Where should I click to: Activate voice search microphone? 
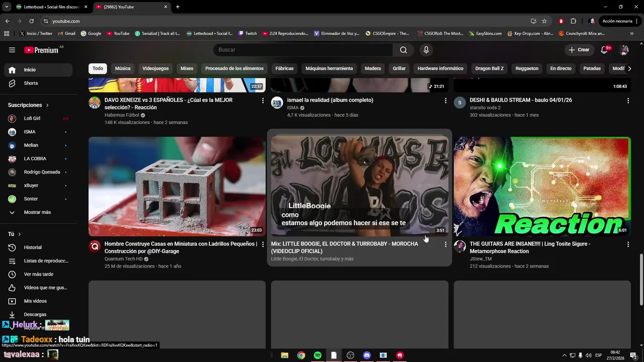tap(426, 50)
